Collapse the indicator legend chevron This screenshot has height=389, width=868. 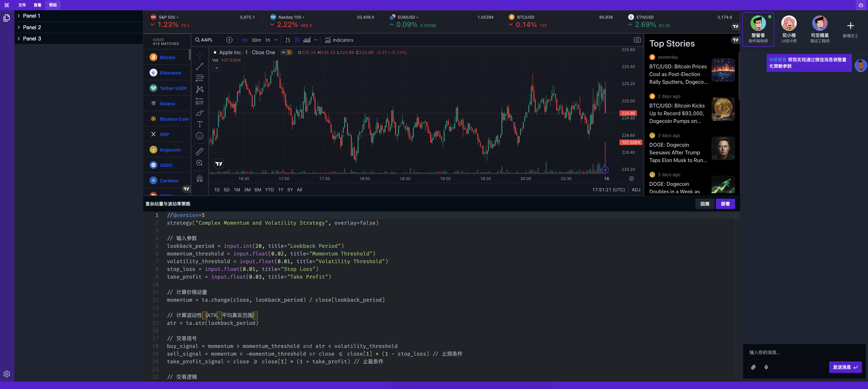(217, 68)
